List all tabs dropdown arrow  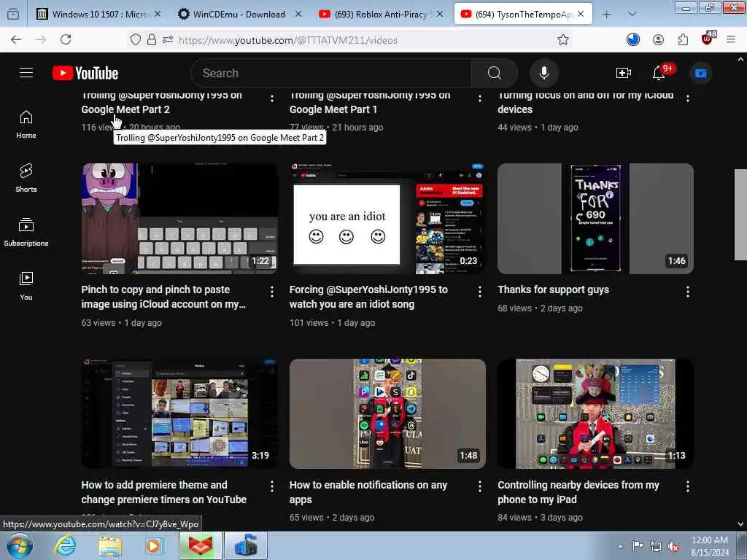632,15
